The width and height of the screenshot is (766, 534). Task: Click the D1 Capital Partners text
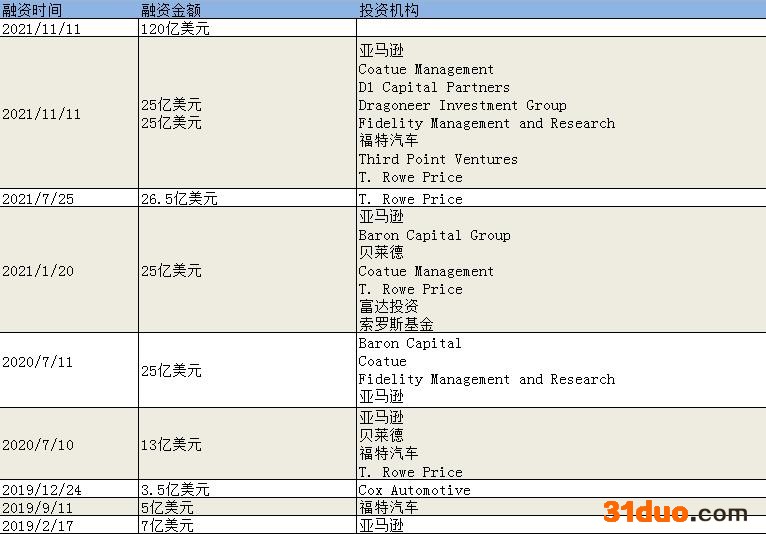tap(434, 87)
